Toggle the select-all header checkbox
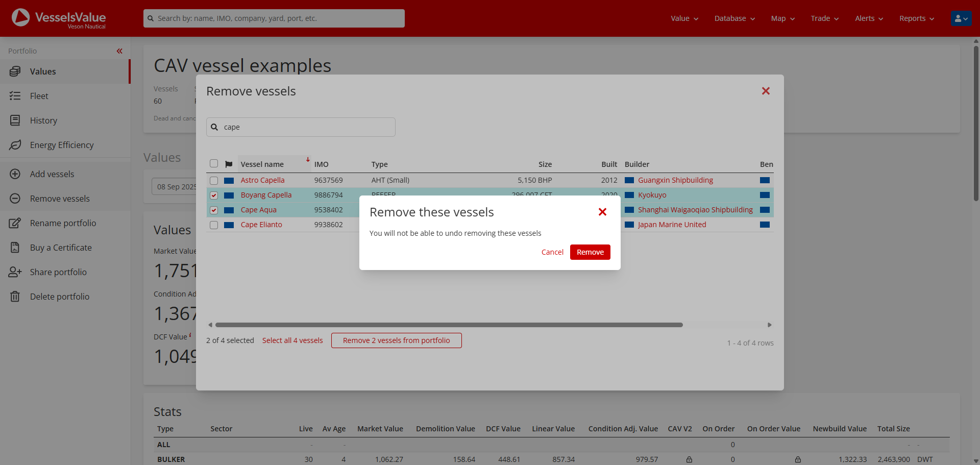This screenshot has height=465, width=980. (214, 164)
